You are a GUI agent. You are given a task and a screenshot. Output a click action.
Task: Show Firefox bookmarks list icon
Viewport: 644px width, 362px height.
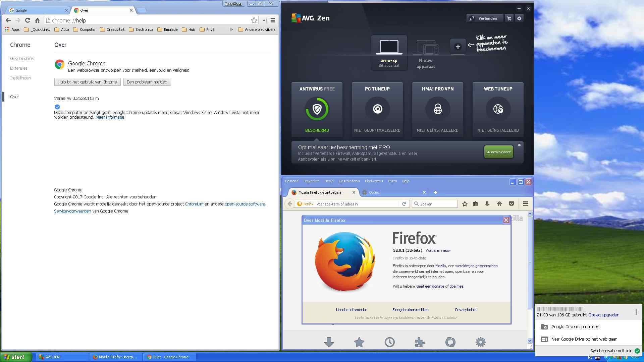coord(475,204)
